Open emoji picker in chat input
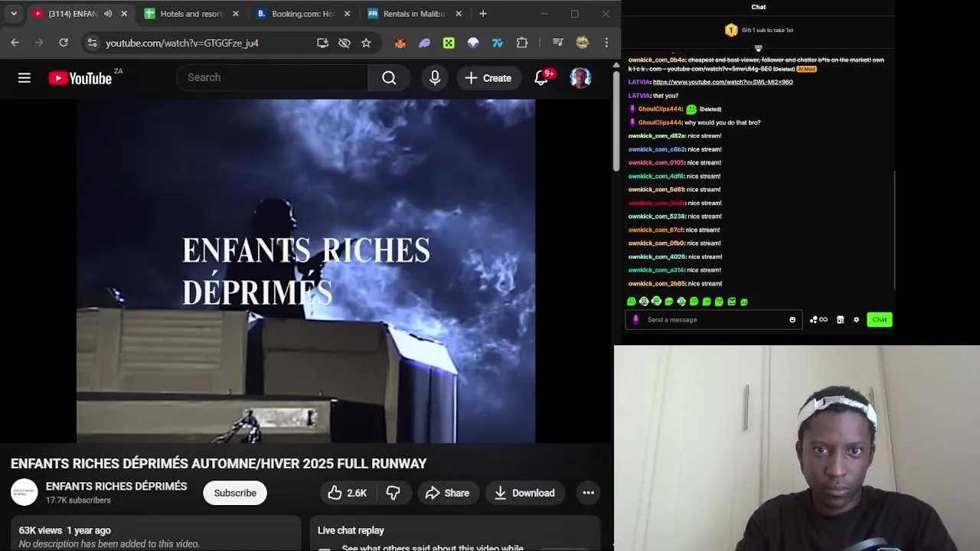The image size is (980, 551). [x=792, y=320]
